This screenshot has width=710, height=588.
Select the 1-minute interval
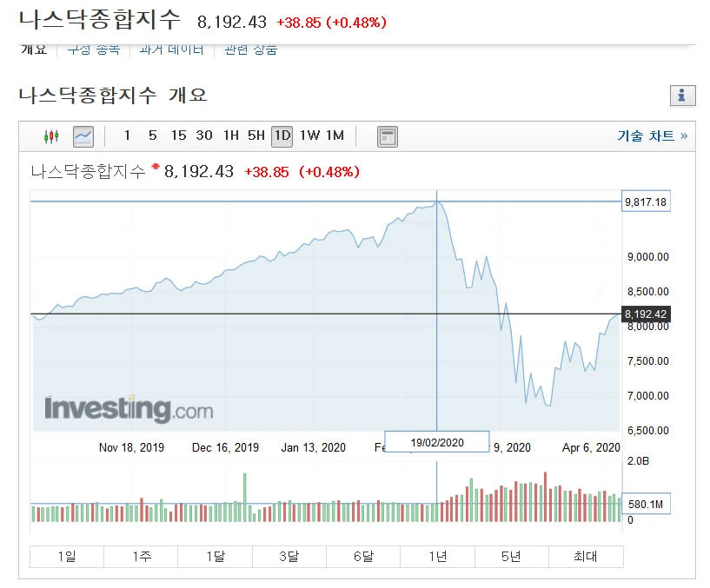pyautogui.click(x=127, y=135)
